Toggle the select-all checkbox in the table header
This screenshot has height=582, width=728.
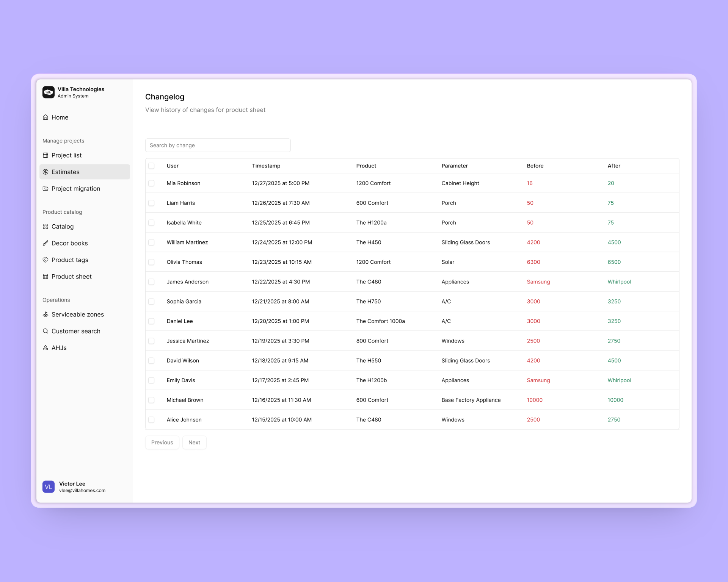click(152, 166)
